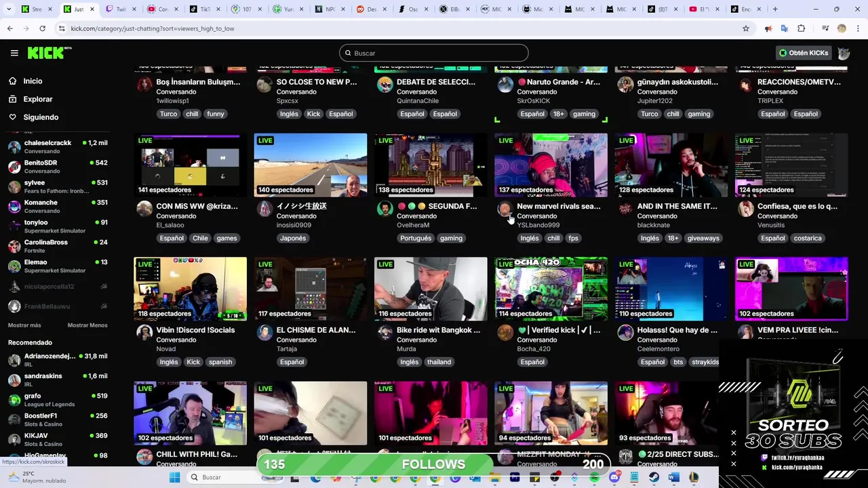
Task: Open grafo recommended channel
Action: click(58, 400)
